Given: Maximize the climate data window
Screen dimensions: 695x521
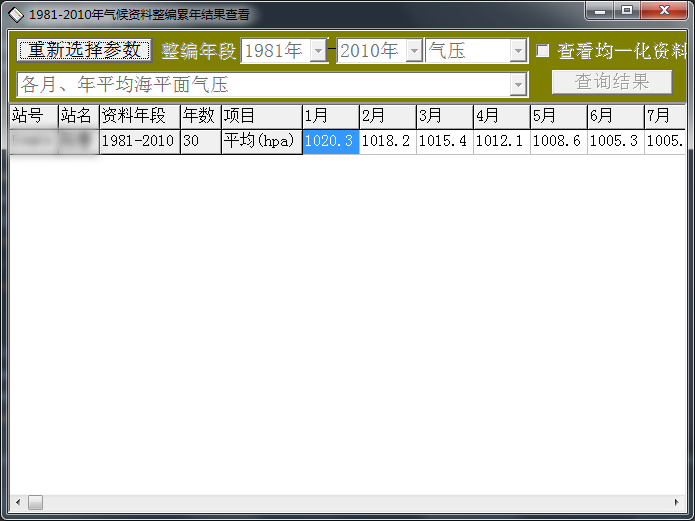Looking at the screenshot, I should coord(627,11).
